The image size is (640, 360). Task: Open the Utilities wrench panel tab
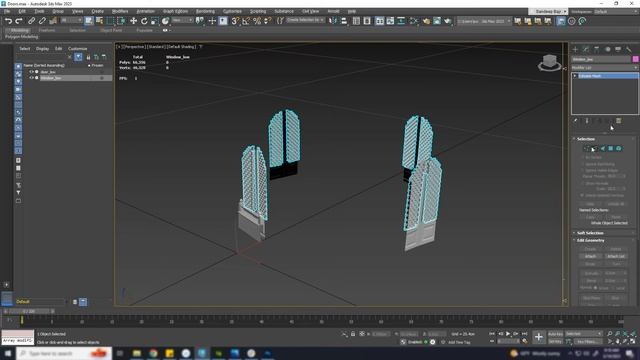coord(629,49)
